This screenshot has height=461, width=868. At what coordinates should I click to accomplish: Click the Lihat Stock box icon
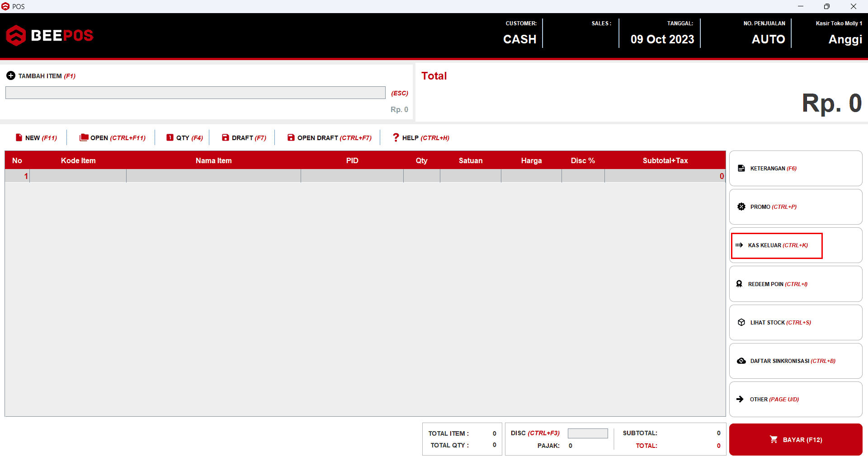(x=741, y=322)
